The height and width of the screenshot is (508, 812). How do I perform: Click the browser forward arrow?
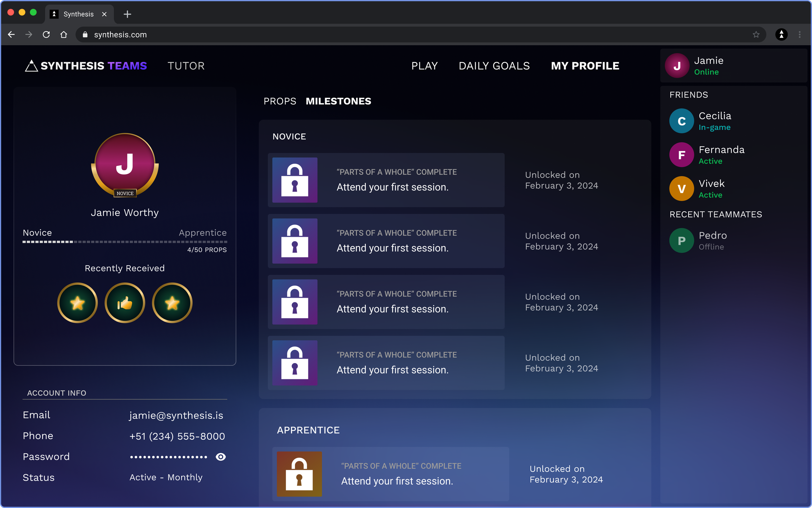[x=29, y=34]
